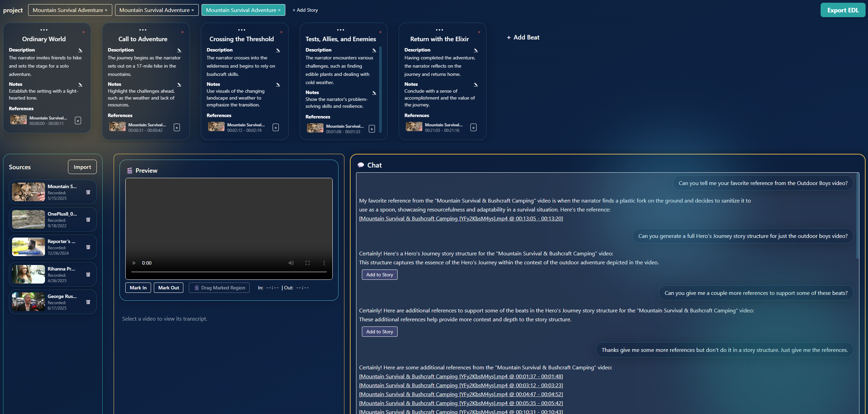Remove reference clip from Crossing the Threshold

point(275,128)
